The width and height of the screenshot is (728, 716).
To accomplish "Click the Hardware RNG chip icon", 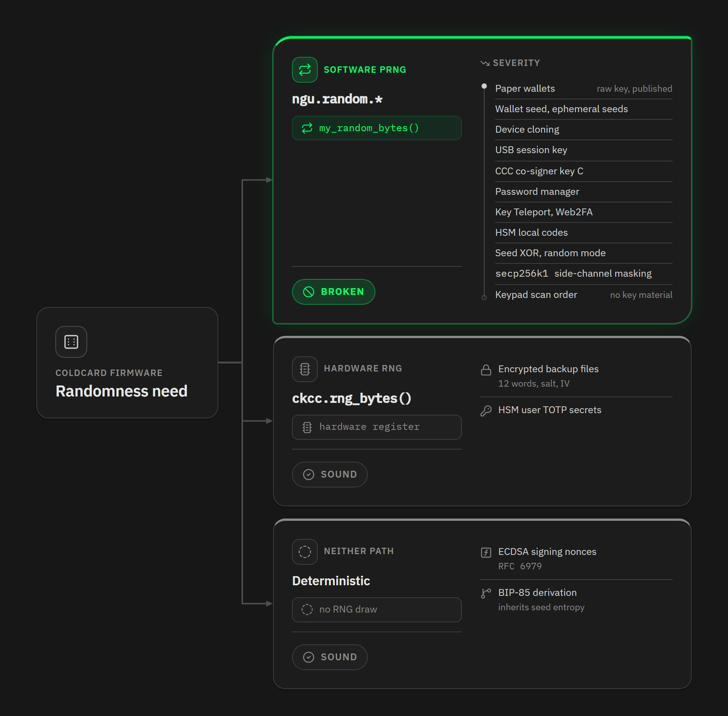I will (x=305, y=369).
